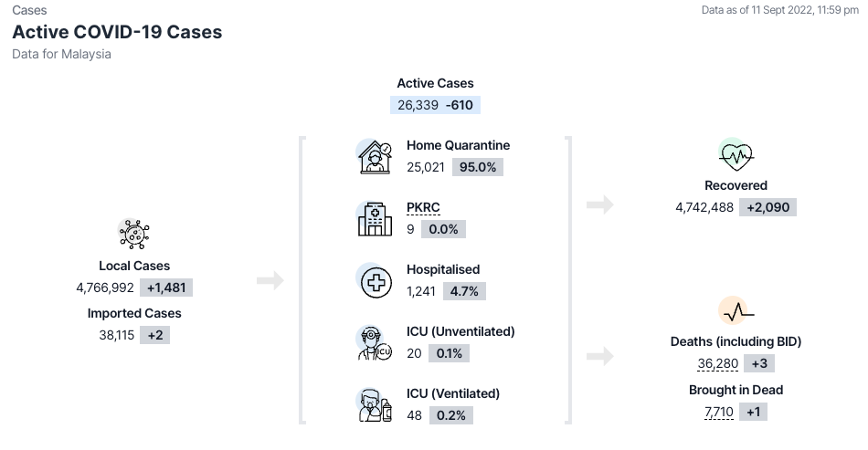The height and width of the screenshot is (450, 868).
Task: Click the +1,481 Local Cases badge
Action: point(166,288)
